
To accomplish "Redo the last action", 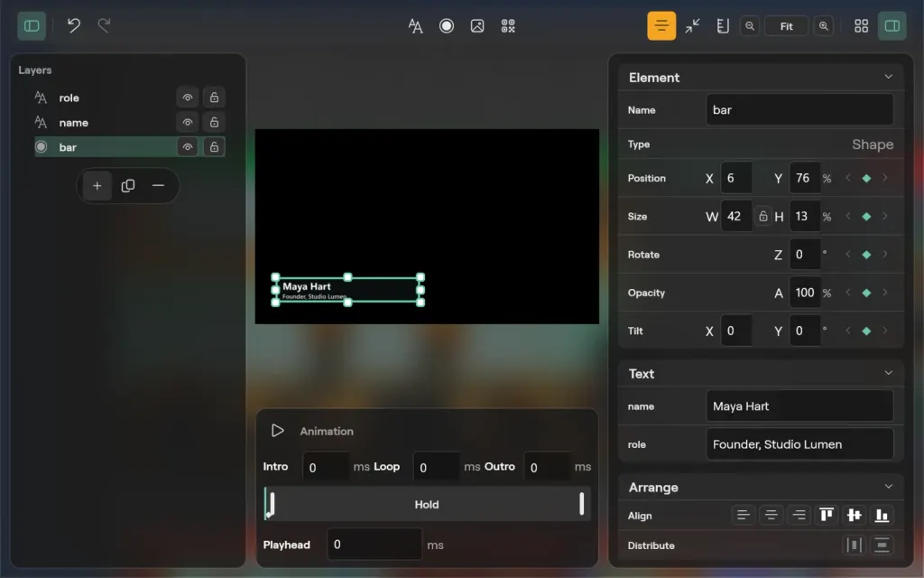I will [104, 25].
